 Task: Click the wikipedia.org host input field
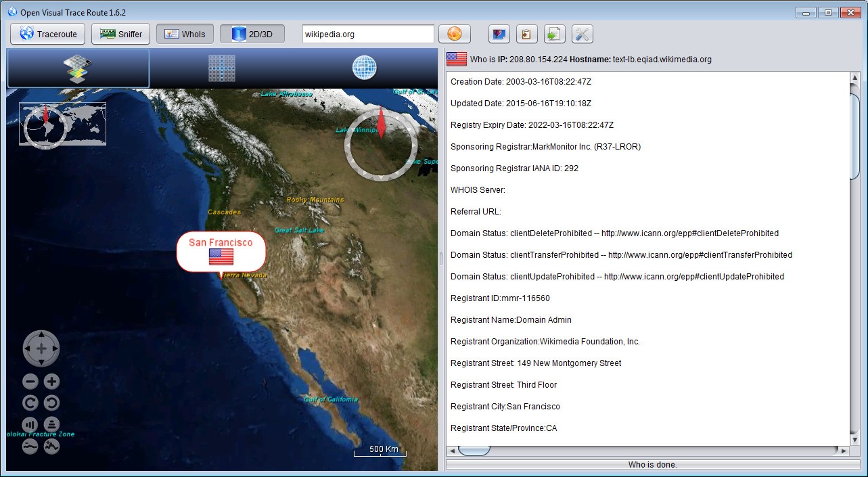click(x=367, y=34)
